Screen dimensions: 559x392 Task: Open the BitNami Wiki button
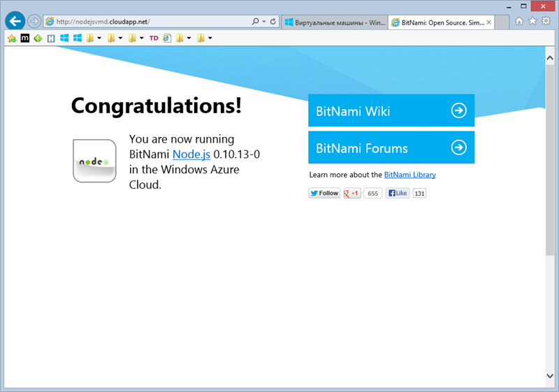coord(391,110)
